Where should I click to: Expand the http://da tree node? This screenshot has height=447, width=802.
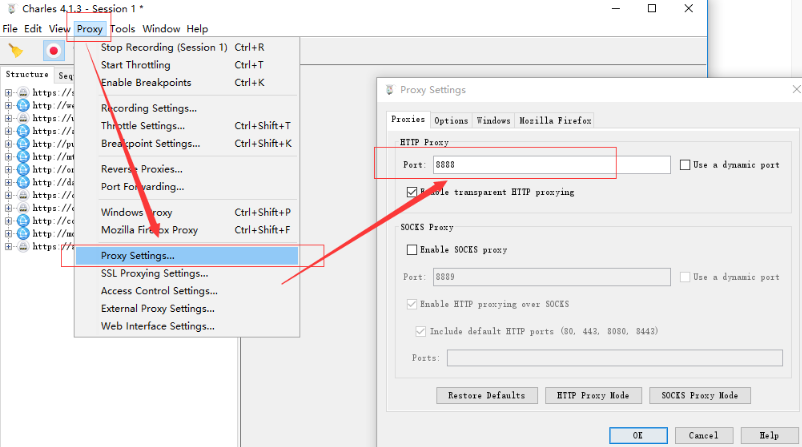click(x=8, y=182)
